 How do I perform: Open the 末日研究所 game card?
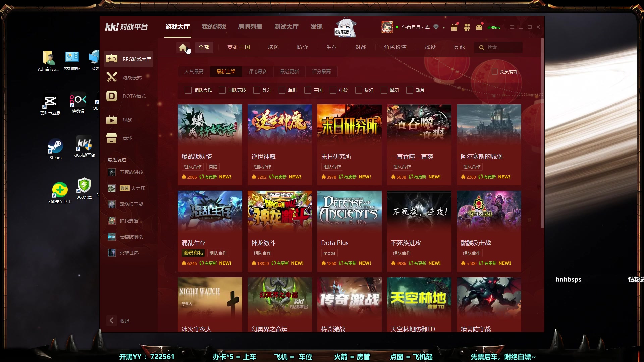coord(350,145)
